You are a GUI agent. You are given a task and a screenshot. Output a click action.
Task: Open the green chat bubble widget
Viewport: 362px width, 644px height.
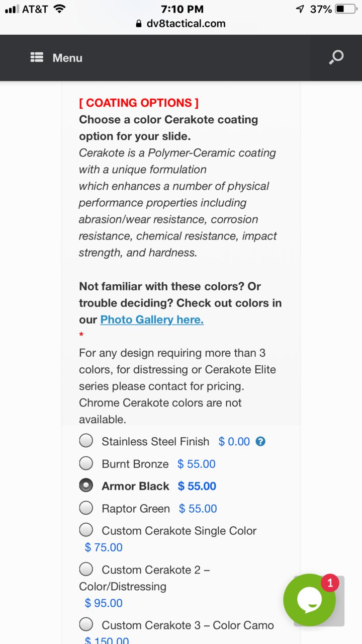click(x=309, y=600)
